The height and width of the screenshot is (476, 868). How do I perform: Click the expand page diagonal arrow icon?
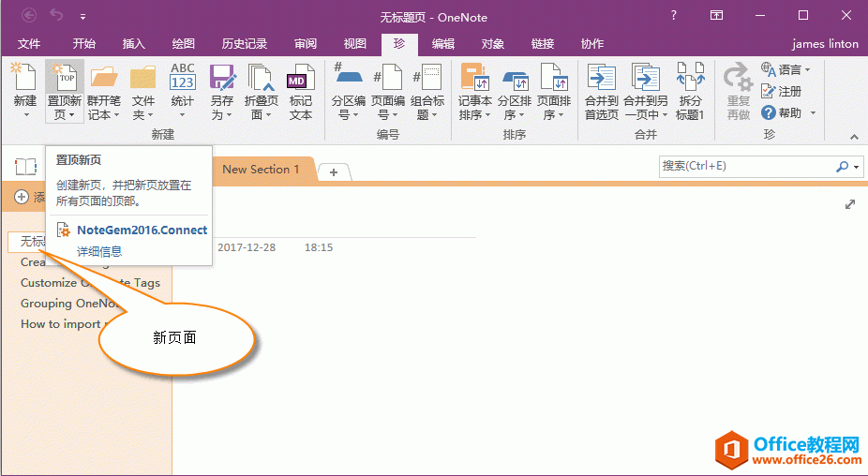(x=850, y=205)
